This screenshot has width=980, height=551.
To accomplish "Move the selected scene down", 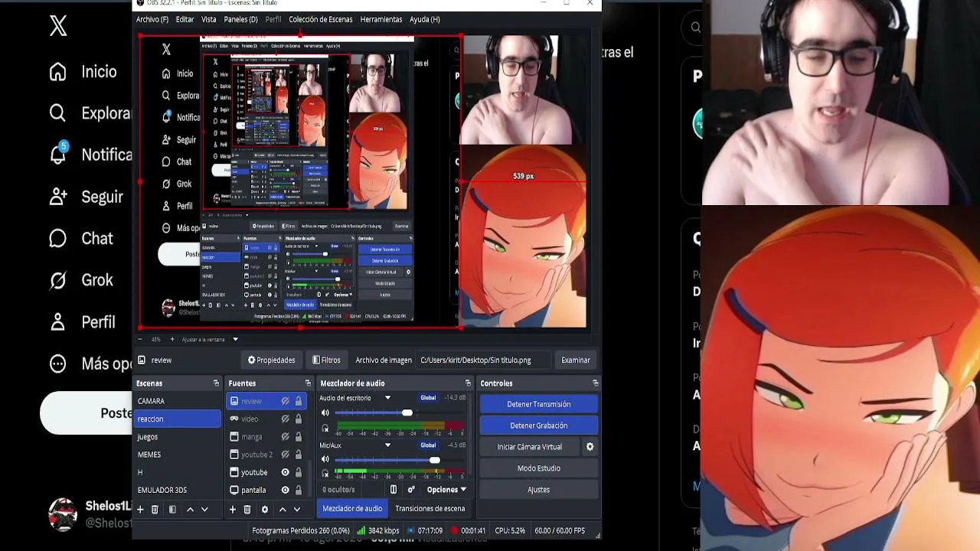I will coord(204,510).
